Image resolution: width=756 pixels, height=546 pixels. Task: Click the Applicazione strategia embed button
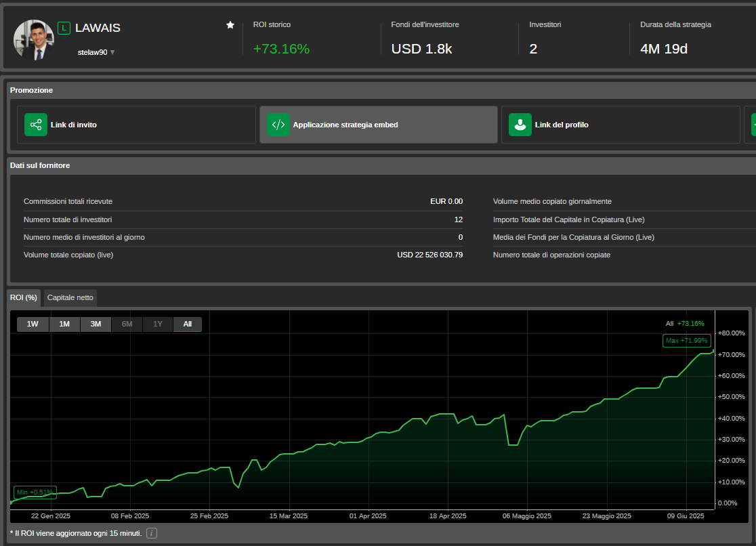coord(378,125)
